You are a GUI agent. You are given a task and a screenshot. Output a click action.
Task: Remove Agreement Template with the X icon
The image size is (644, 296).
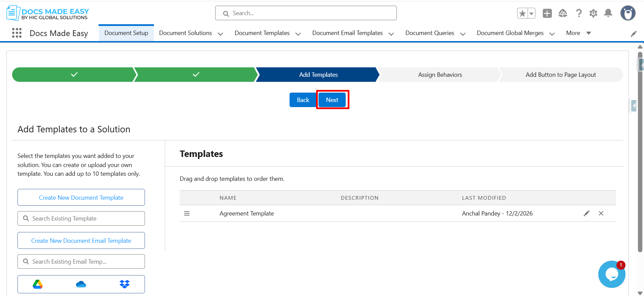click(x=601, y=213)
